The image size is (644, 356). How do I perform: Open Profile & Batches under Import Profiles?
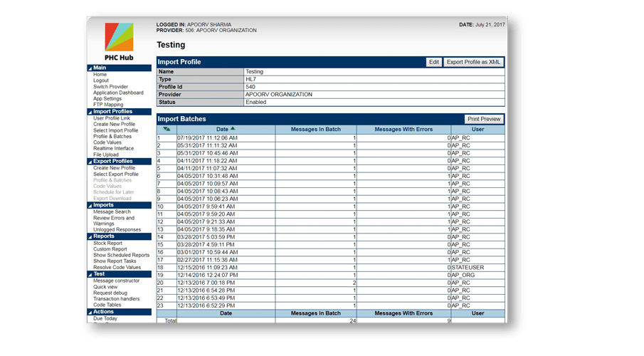pos(112,137)
